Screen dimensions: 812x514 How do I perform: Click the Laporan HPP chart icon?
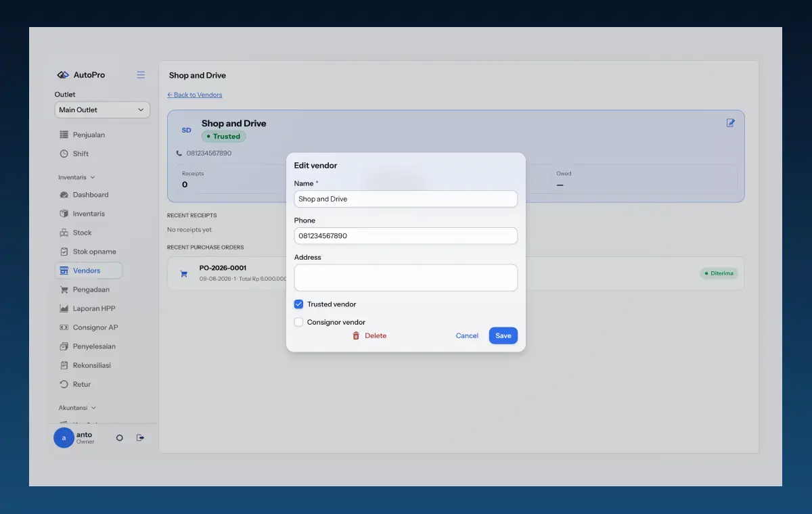(64, 308)
